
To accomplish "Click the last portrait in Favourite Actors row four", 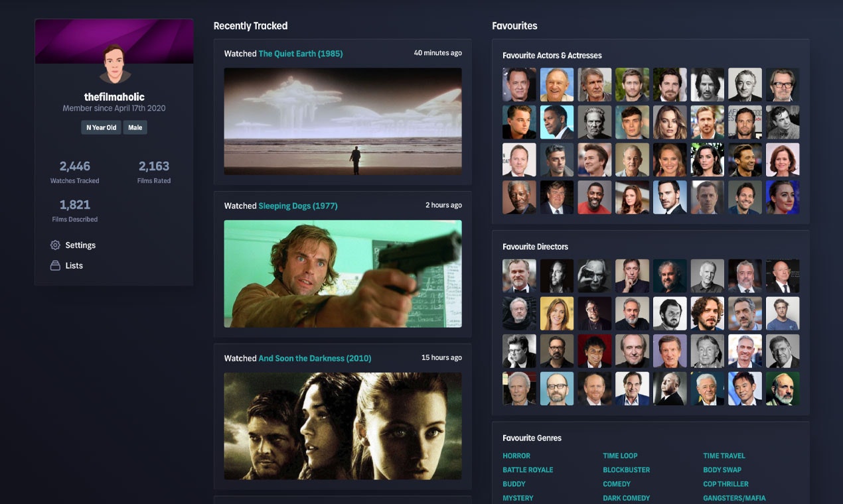I will pyautogui.click(x=783, y=198).
